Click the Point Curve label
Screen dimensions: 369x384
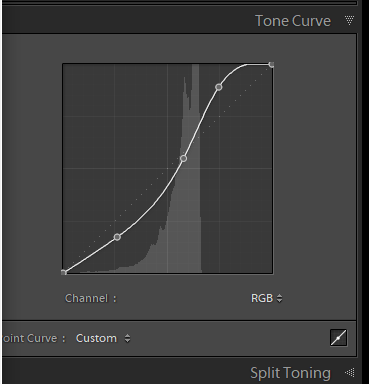click(x=34, y=338)
